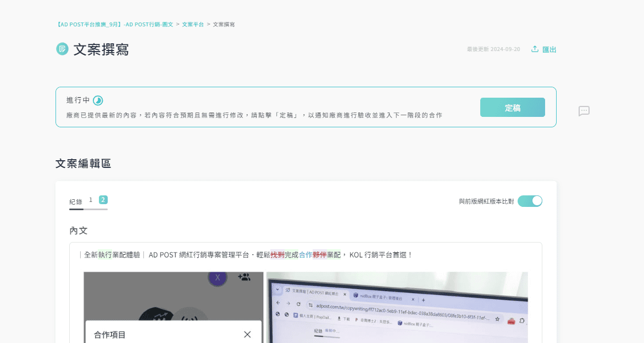Click the 匯出 export link
Screen dimensions: 644x343
click(549, 49)
